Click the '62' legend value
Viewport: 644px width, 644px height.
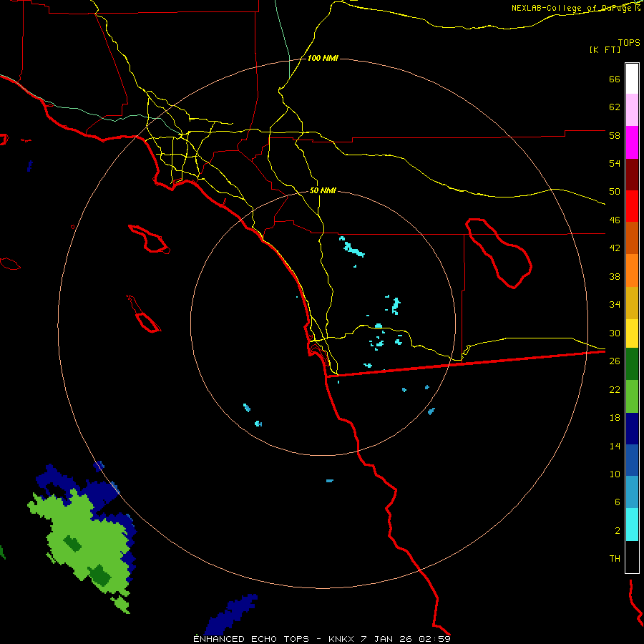pyautogui.click(x=615, y=107)
